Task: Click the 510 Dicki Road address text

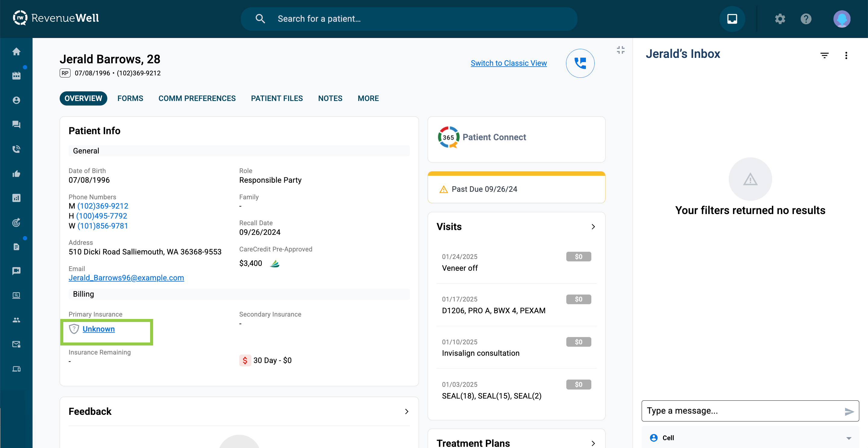Action: pos(145,252)
